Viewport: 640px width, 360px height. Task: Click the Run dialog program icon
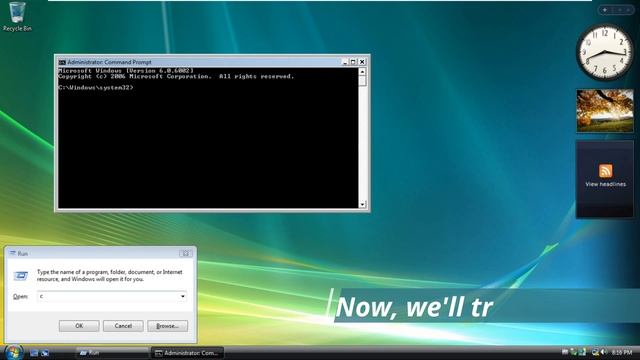[x=20, y=276]
